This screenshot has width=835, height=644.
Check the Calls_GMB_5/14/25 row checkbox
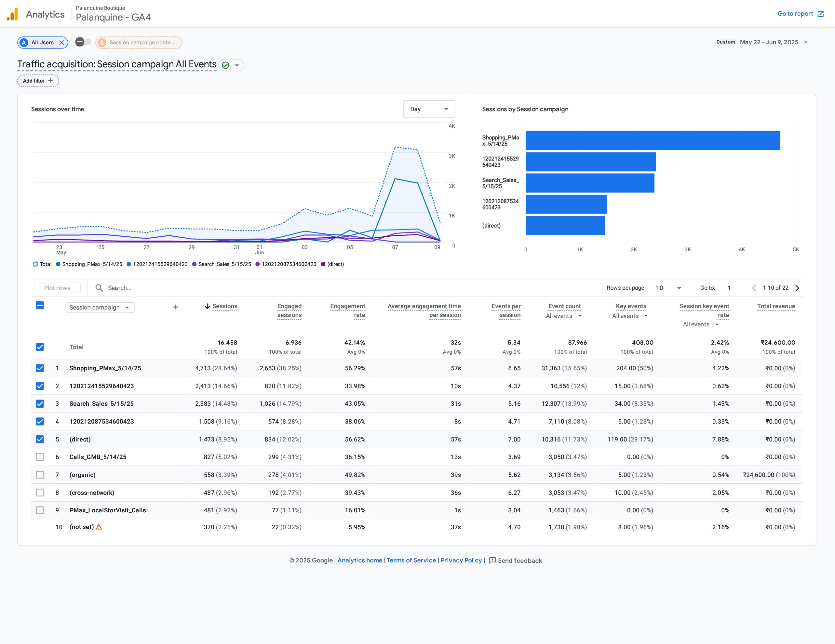pyautogui.click(x=40, y=457)
